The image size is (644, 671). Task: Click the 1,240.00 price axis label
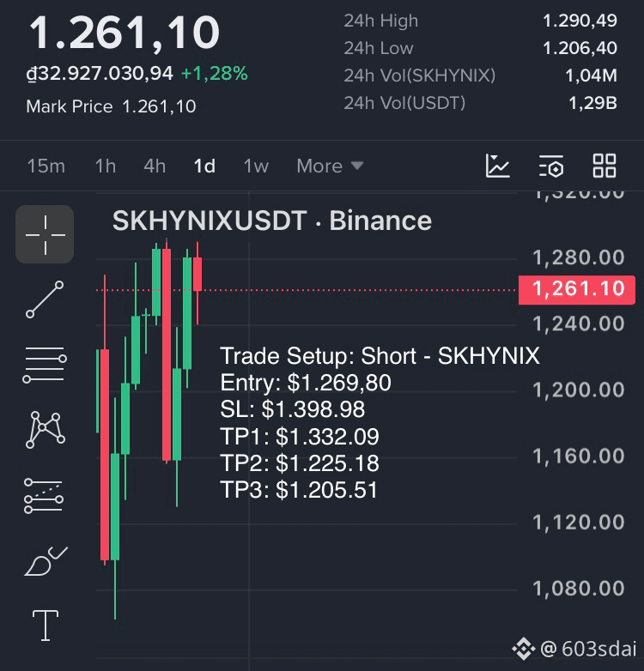click(579, 324)
